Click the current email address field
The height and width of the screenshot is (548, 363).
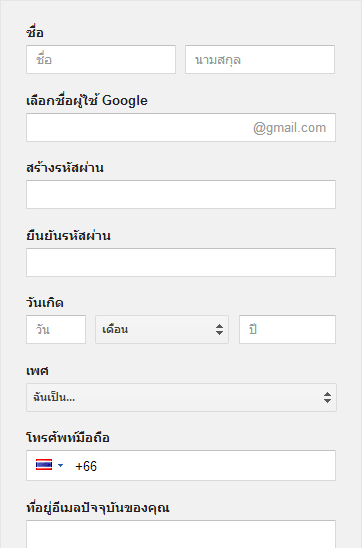(181, 534)
